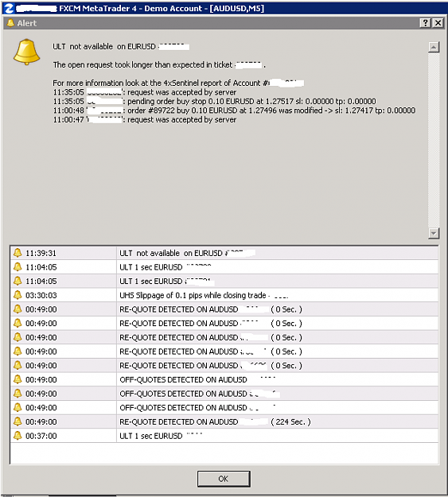Viewport: 448px width, 497px height.
Task: Click the FXCM MetaTrader app icon in title bar
Action: [9, 8]
